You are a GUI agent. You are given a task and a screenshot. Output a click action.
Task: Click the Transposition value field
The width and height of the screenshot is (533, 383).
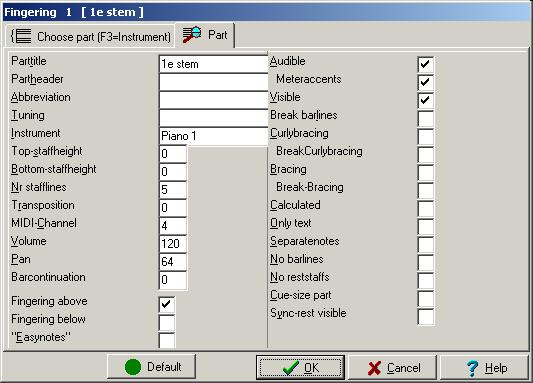click(x=173, y=208)
